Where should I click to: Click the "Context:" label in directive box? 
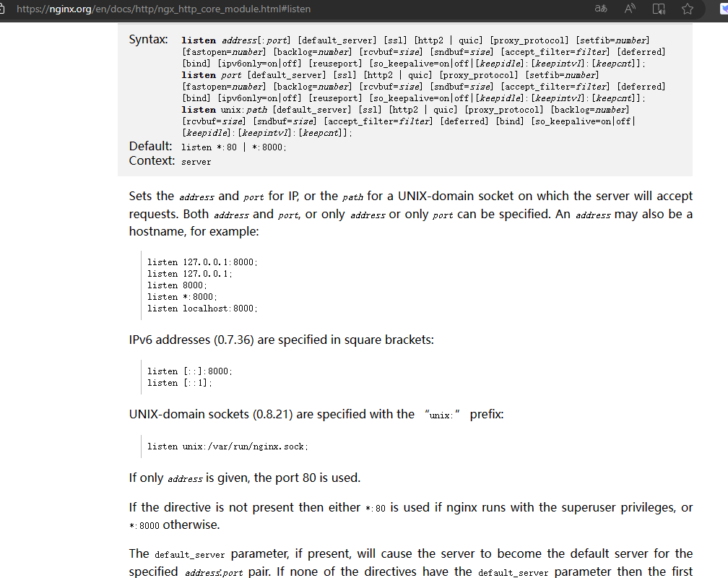point(152,161)
